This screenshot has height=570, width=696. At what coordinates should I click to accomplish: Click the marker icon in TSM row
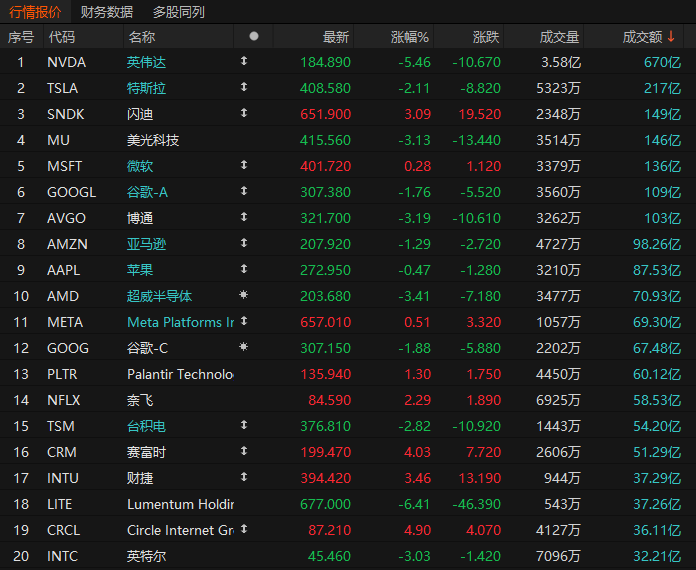(244, 425)
